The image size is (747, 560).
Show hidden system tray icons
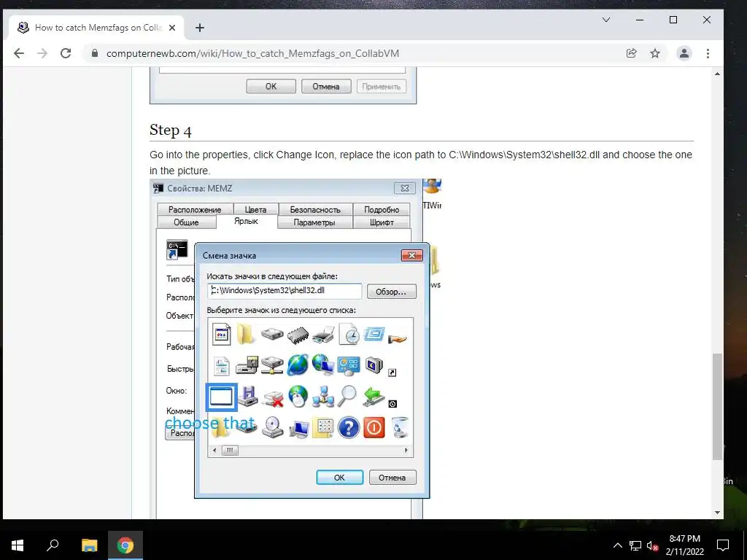(x=617, y=545)
